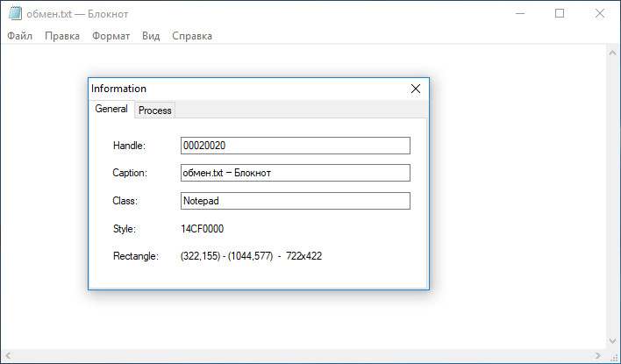Screen dimensions: 621x364
Task: Click the Notepad icon in the title bar
Action: point(15,13)
